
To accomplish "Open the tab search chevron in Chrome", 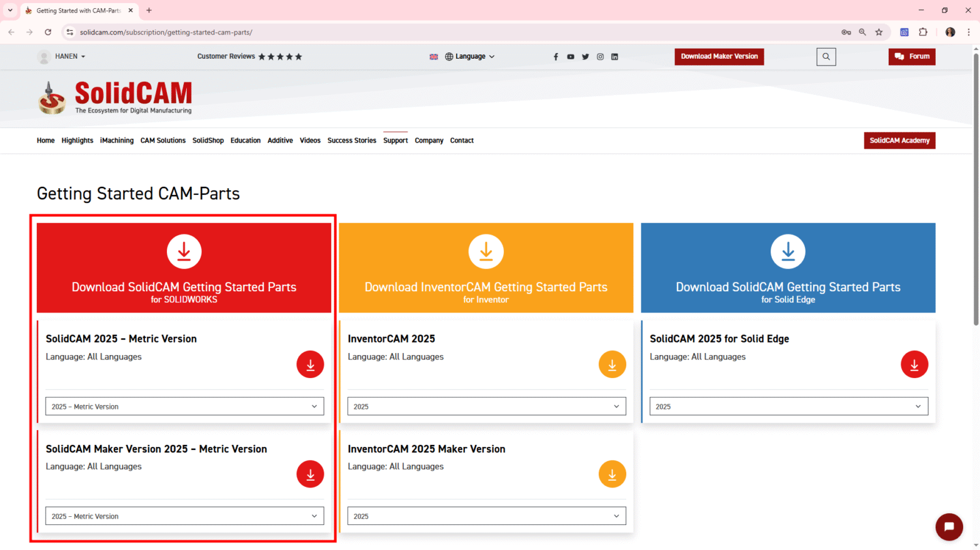I will 10,11.
